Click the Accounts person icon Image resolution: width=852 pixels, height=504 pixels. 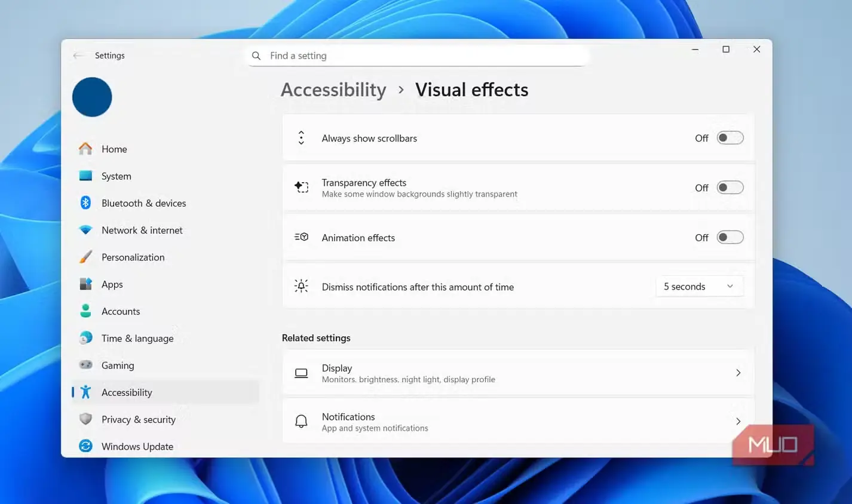(x=85, y=311)
